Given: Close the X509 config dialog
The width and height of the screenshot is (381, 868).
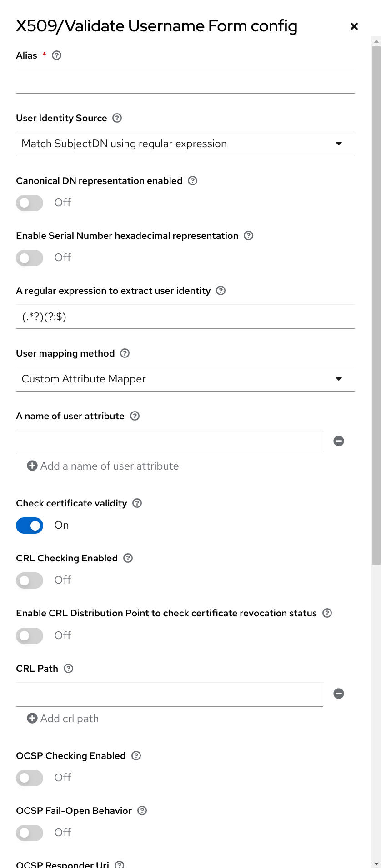Looking at the screenshot, I should (x=354, y=26).
